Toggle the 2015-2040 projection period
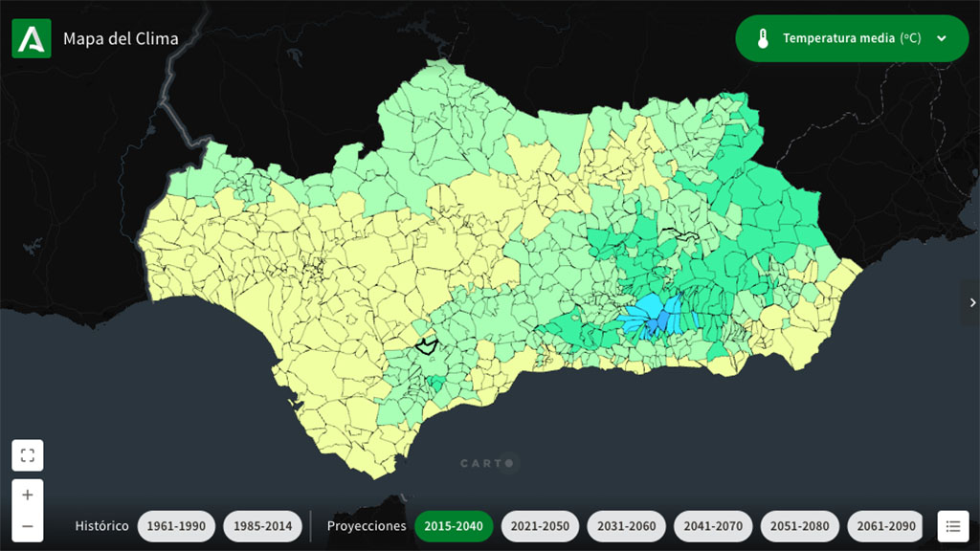The width and height of the screenshot is (980, 551). tap(454, 526)
